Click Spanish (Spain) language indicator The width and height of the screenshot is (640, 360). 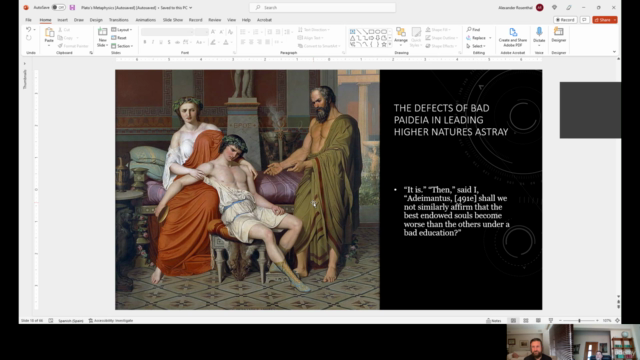click(x=71, y=320)
